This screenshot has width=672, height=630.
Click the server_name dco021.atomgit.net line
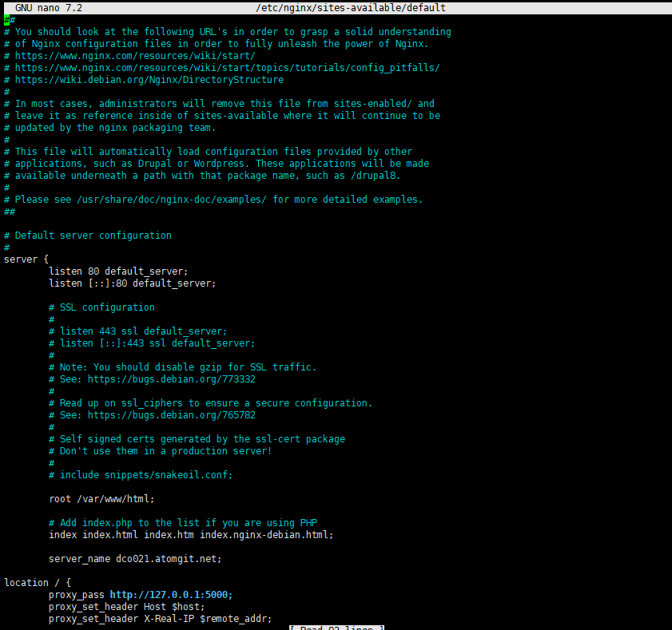click(135, 559)
